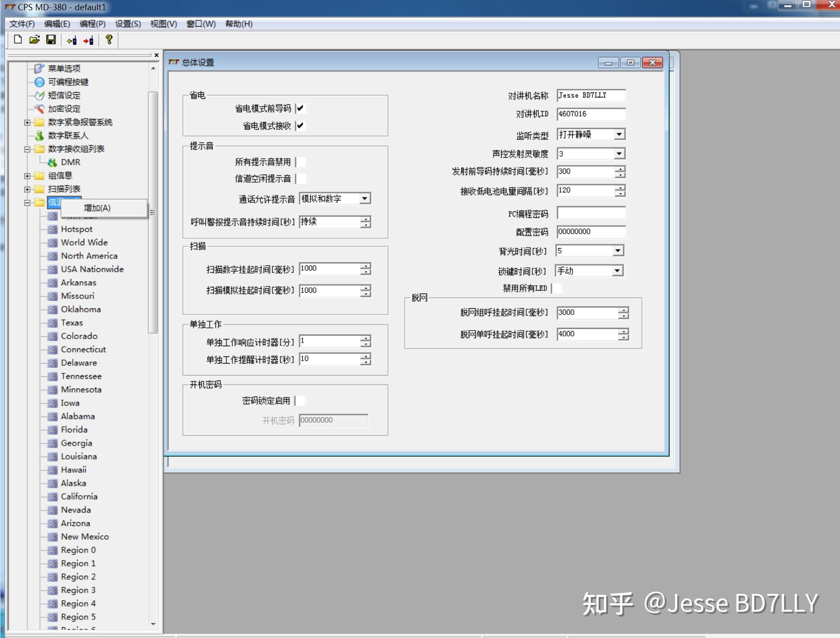This screenshot has height=638, width=840.
Task: Open the 设置(S) menu
Action: click(127, 24)
